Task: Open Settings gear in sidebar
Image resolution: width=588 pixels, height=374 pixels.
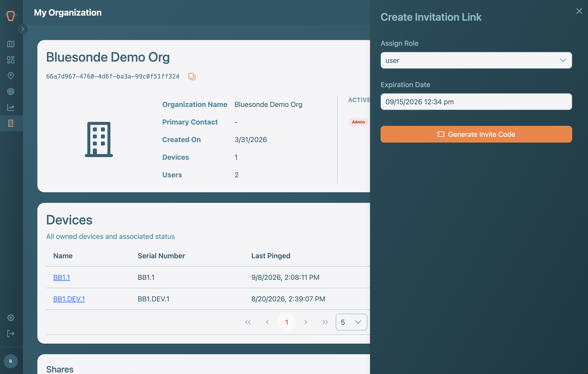Action: pyautogui.click(x=11, y=317)
